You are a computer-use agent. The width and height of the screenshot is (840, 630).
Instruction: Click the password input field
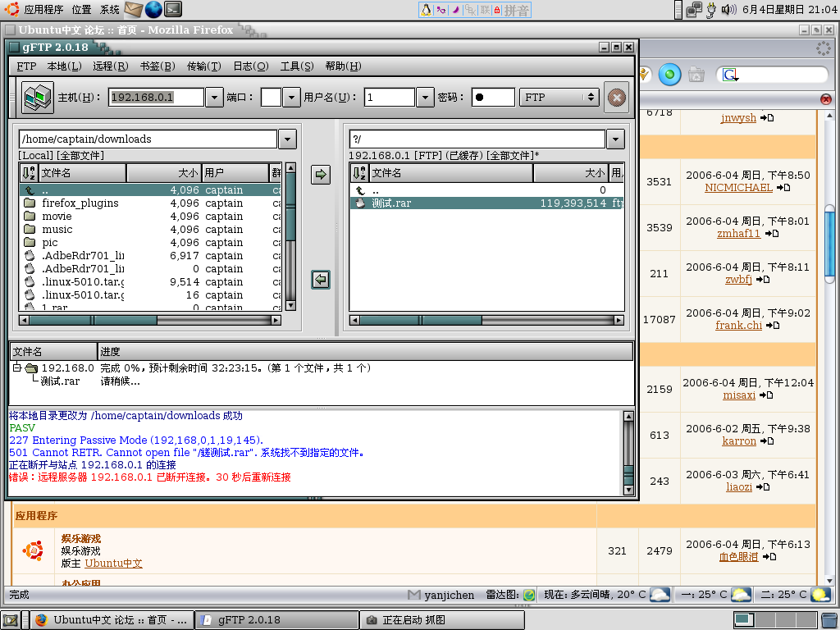pos(493,98)
